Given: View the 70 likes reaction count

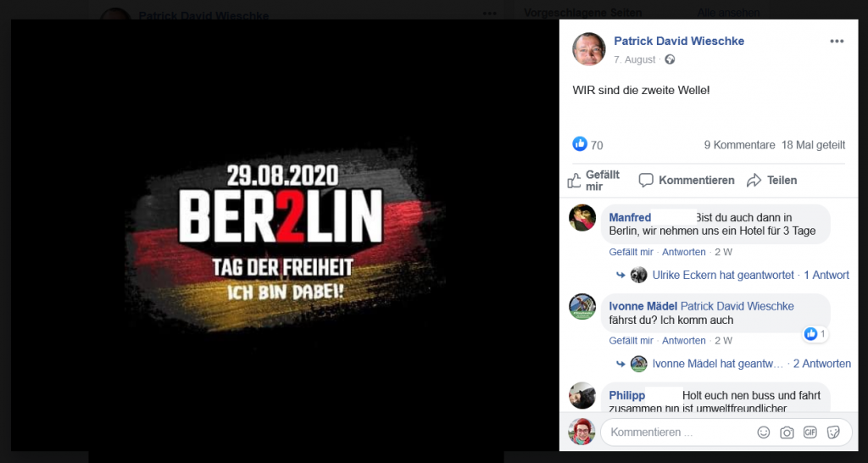Looking at the screenshot, I should coord(588,145).
